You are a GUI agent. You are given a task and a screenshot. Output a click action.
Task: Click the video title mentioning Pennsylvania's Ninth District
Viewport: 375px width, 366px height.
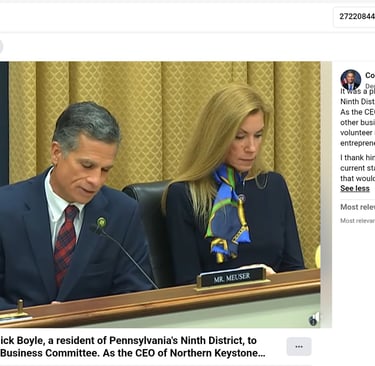(x=133, y=347)
